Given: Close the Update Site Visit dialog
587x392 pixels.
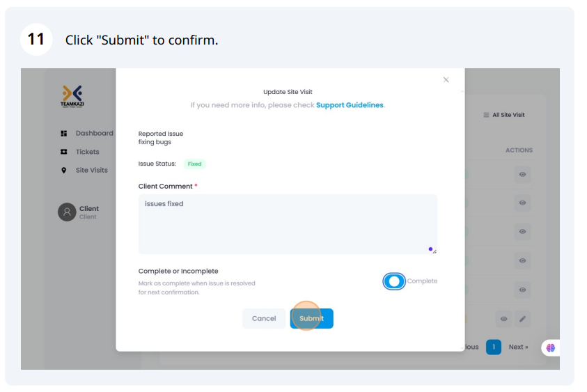Looking at the screenshot, I should pyautogui.click(x=446, y=80).
